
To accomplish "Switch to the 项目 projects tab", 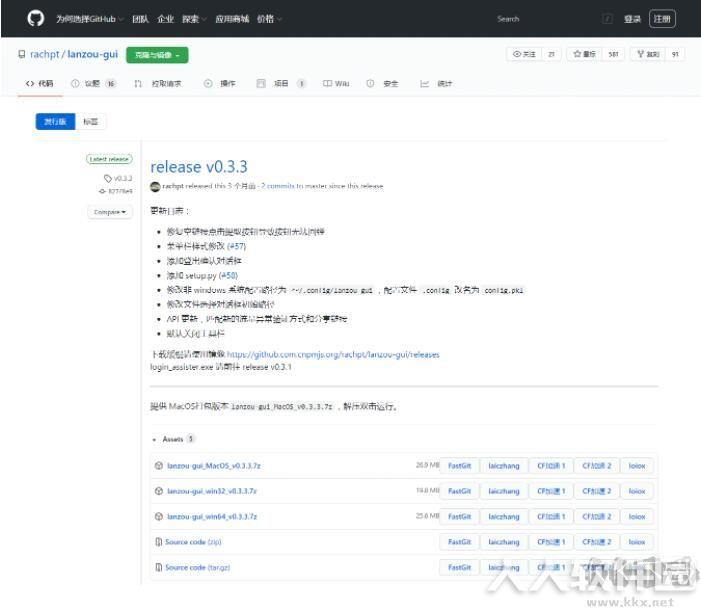I will [281, 84].
